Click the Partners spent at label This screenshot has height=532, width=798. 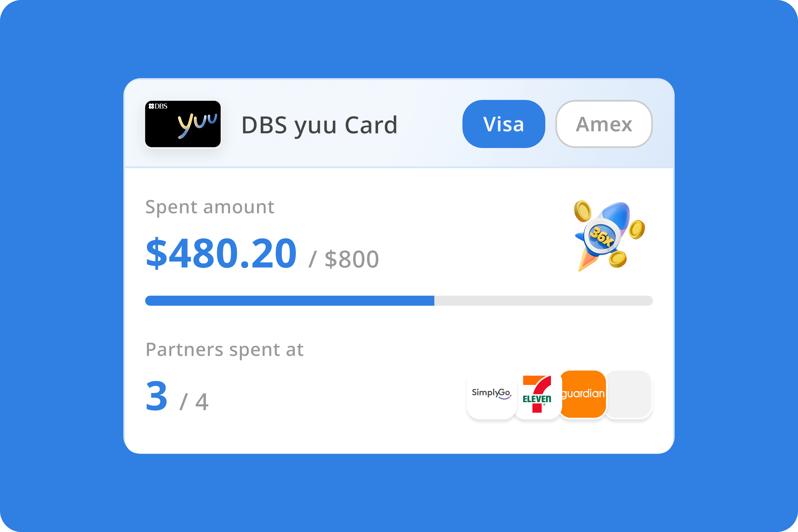[224, 349]
